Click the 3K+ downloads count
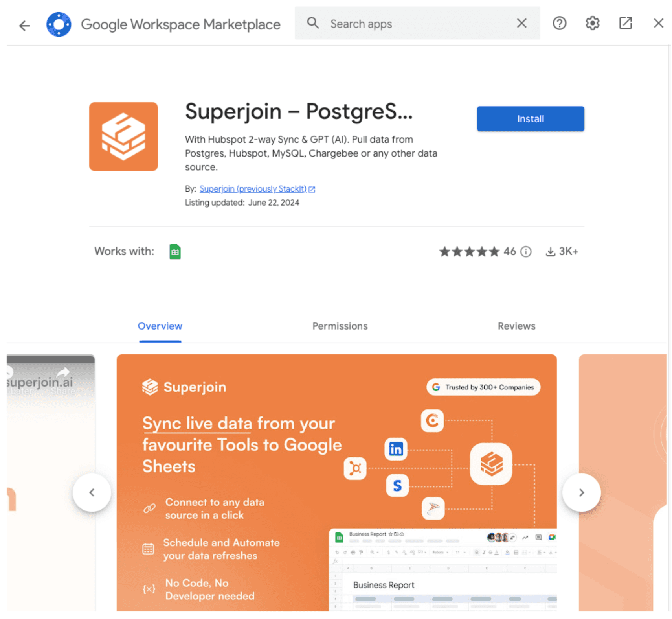The width and height of the screenshot is (672, 619). click(x=568, y=251)
